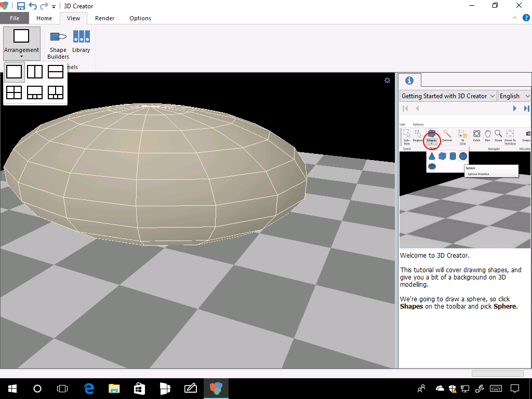
Task: Open the Customize Quick Access Toolbar arrow
Action: [x=54, y=7]
